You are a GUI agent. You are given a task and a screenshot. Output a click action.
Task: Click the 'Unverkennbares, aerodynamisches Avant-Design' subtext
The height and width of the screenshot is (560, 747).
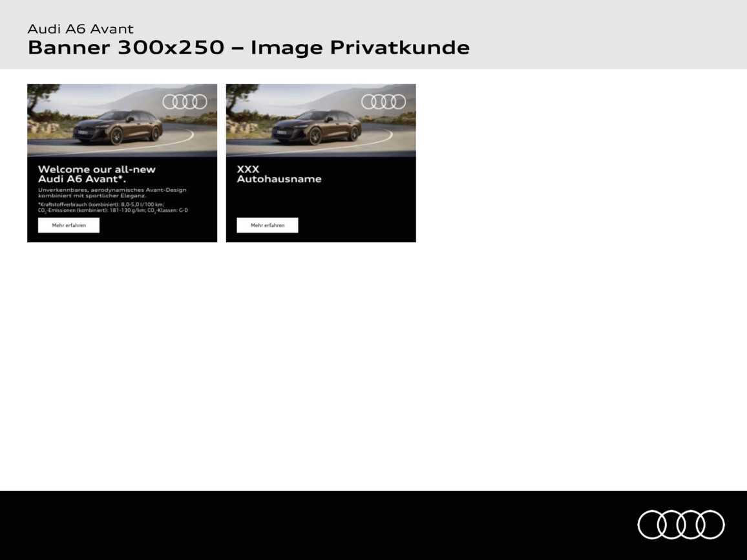pos(112,192)
